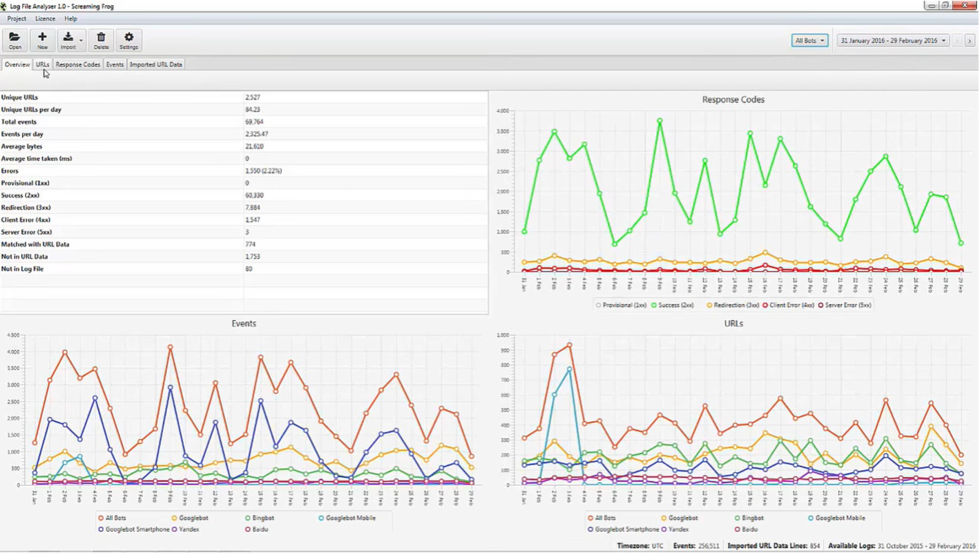
Task: Go to previous date range with left arrow
Action: point(957,41)
